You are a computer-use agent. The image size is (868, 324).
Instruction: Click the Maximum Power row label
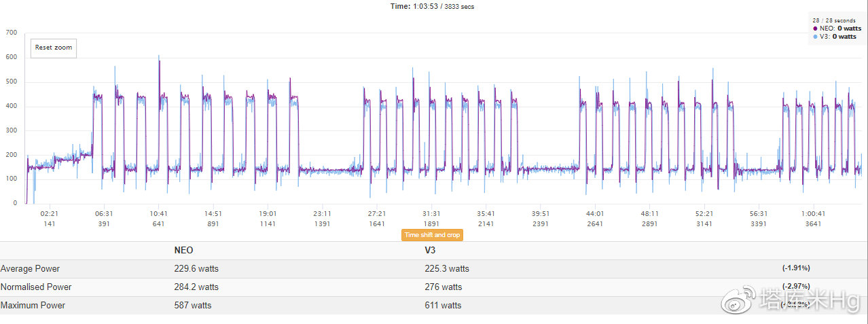tap(33, 306)
